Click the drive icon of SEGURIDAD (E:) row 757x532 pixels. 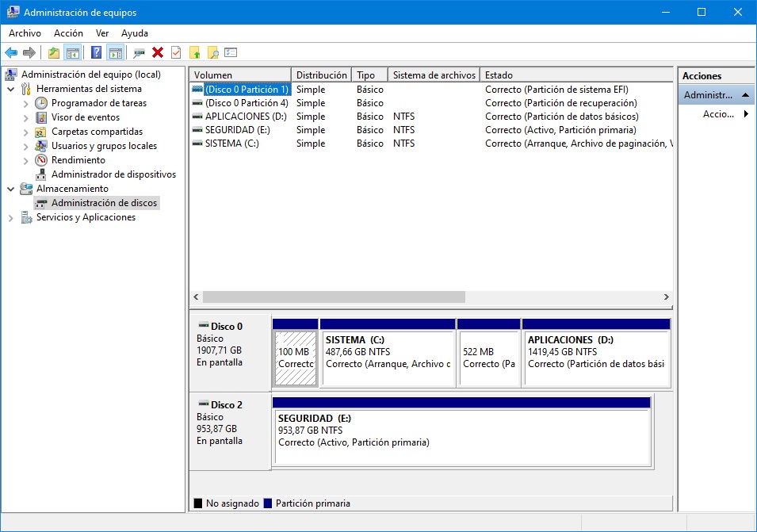pos(197,130)
